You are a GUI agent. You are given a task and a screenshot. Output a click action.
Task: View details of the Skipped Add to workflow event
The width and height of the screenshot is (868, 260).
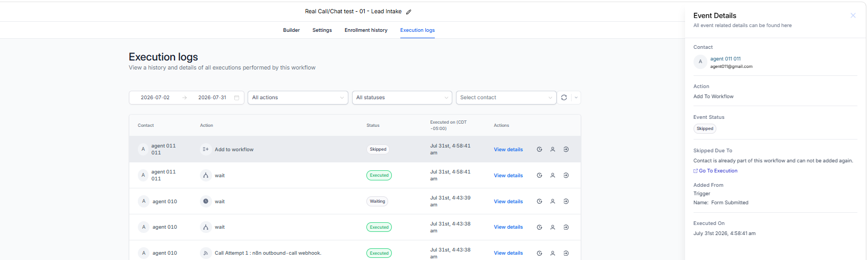click(508, 150)
